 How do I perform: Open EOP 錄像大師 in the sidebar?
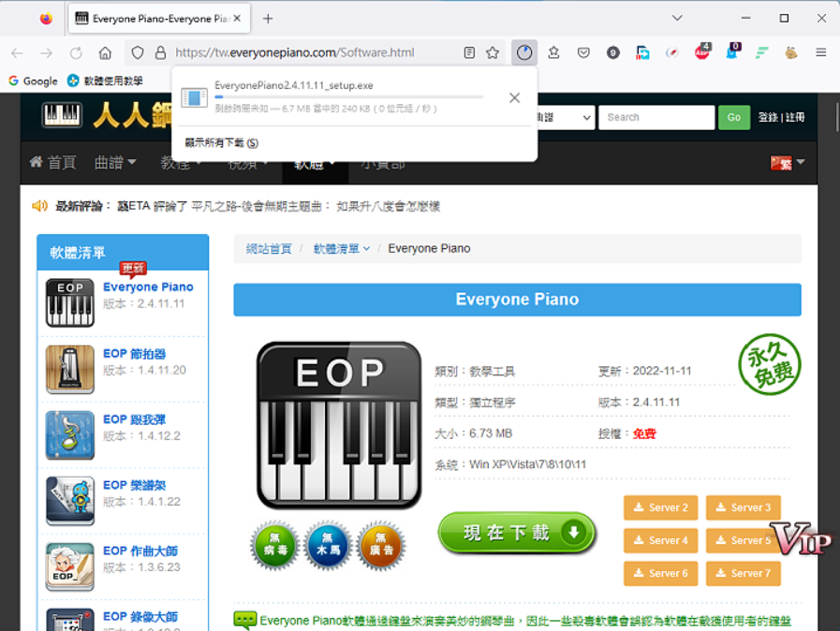pos(140,617)
